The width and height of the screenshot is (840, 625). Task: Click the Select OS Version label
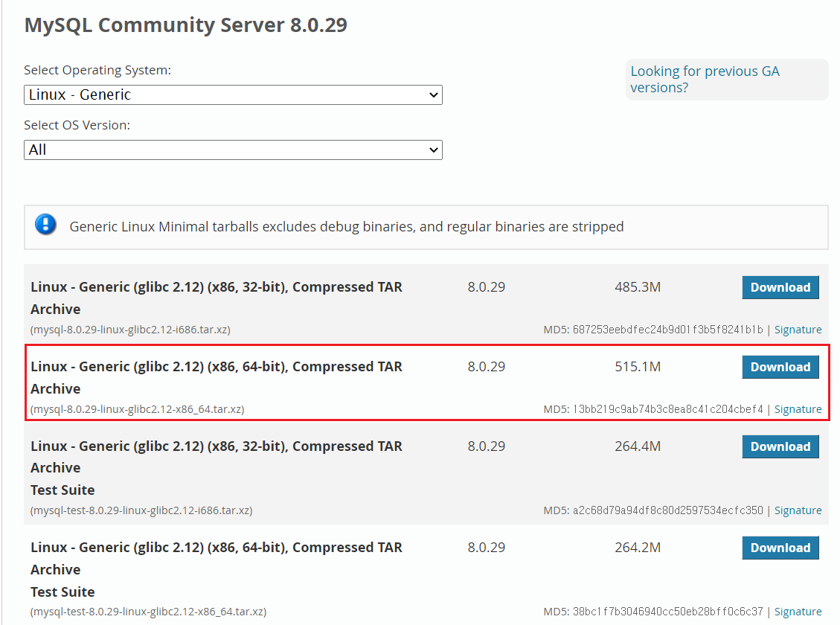(77, 125)
